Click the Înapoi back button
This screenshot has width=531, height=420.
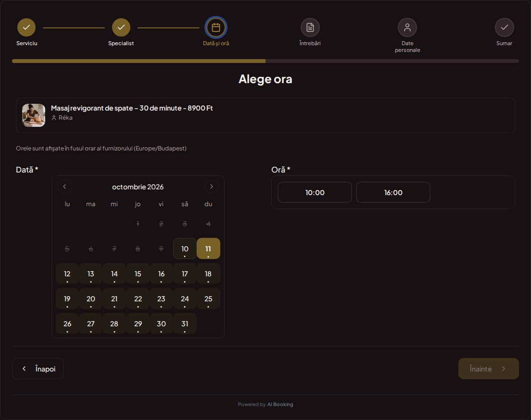38,369
